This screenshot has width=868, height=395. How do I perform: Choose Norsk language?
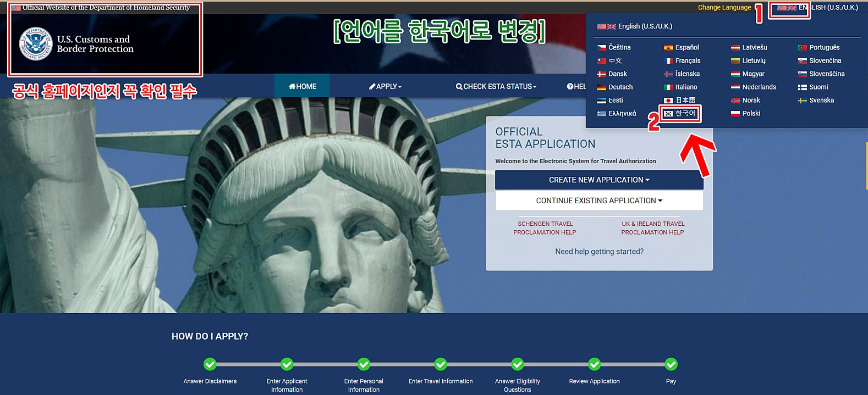click(745, 100)
